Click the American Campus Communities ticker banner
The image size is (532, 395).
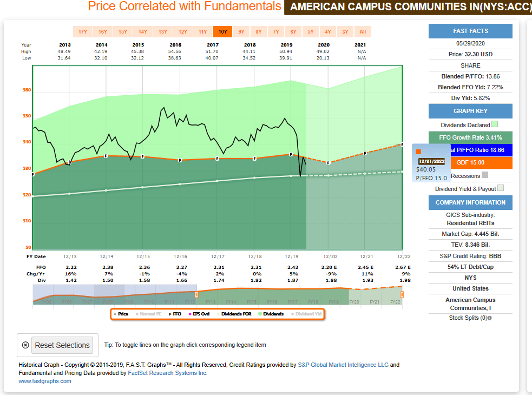coord(408,7)
